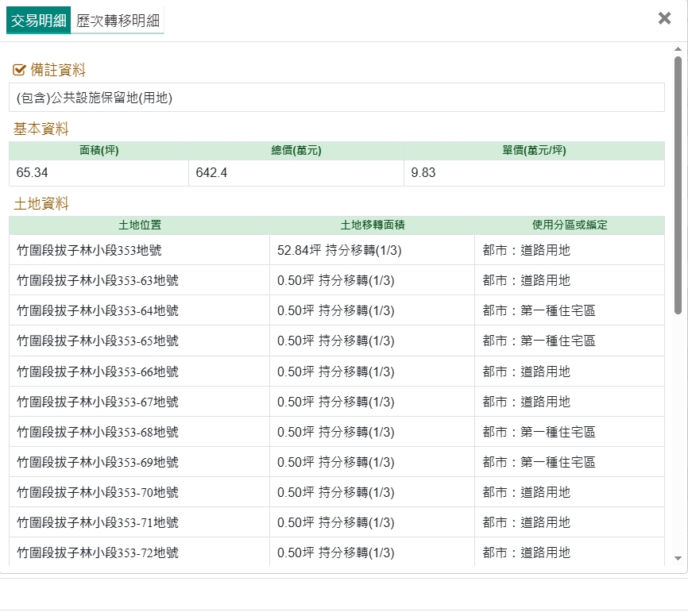Click the 總價(萬元) column header
The width and height of the screenshot is (688, 616).
point(296,151)
